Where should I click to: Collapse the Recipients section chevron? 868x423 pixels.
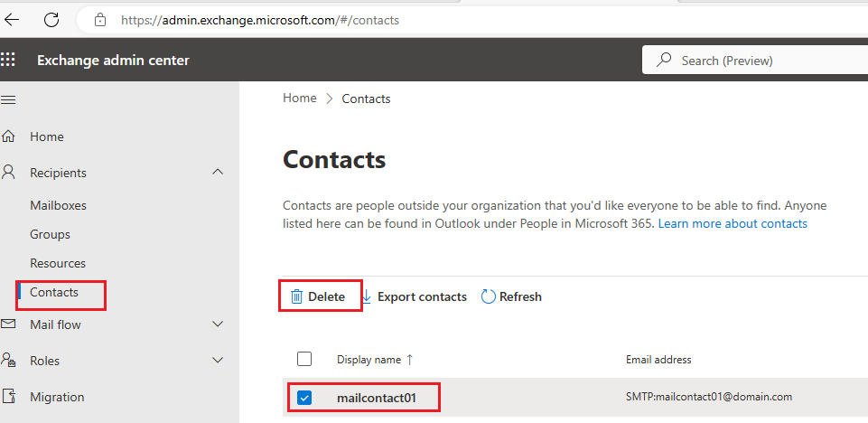218,173
